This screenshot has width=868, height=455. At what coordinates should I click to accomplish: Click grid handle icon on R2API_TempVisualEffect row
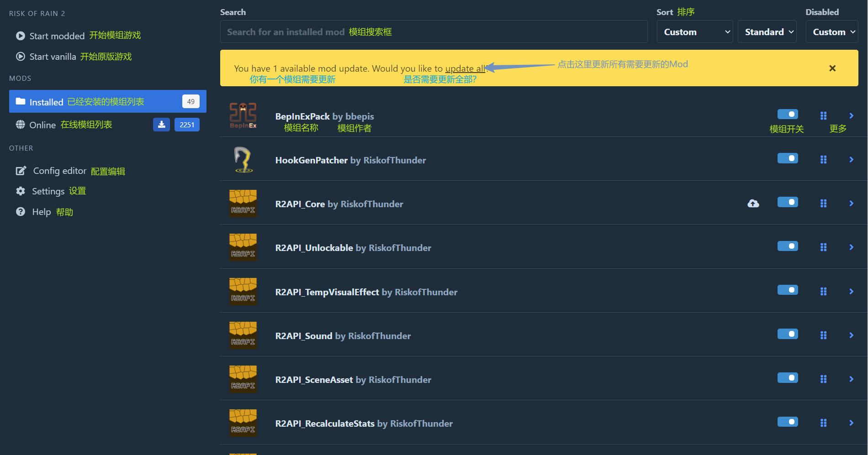click(x=823, y=291)
